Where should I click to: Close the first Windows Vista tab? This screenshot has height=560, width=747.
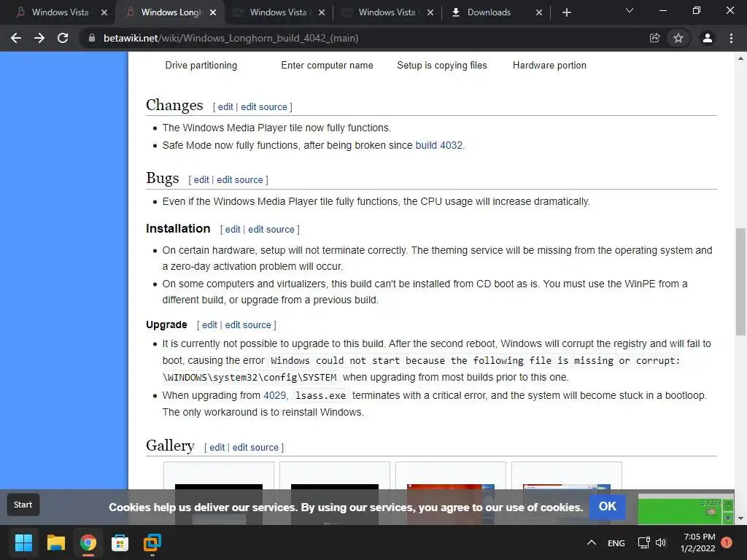tap(104, 12)
